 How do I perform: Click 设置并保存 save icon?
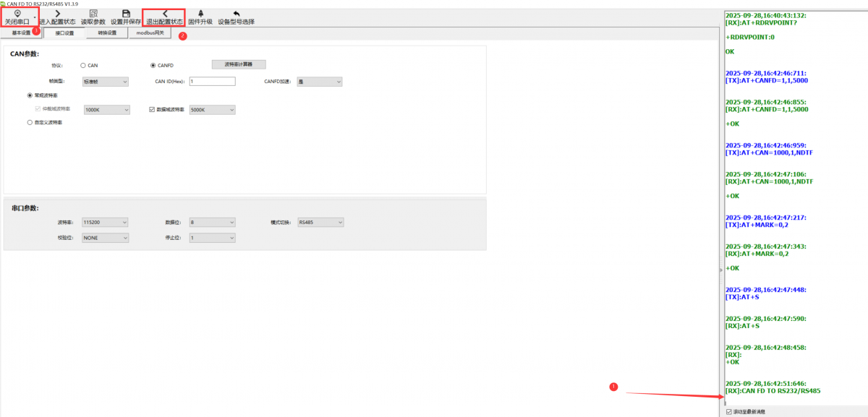click(126, 14)
